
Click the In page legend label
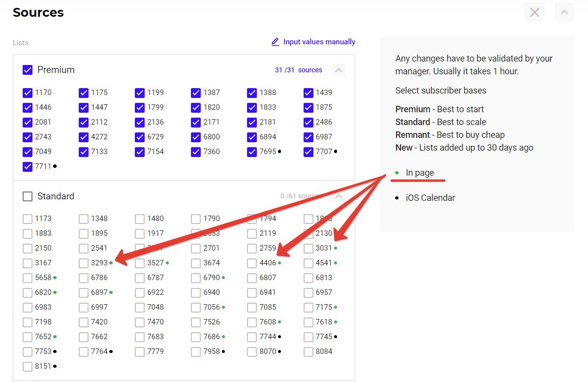pos(420,173)
